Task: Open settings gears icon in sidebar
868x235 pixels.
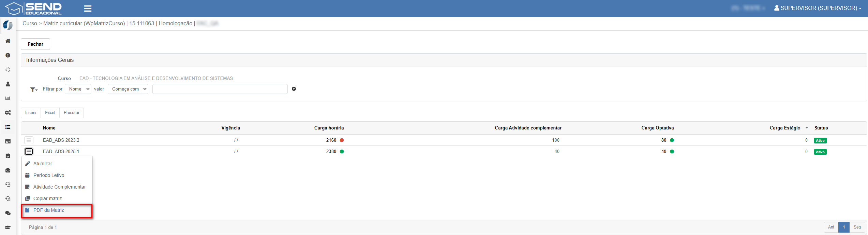Action: tap(8, 113)
